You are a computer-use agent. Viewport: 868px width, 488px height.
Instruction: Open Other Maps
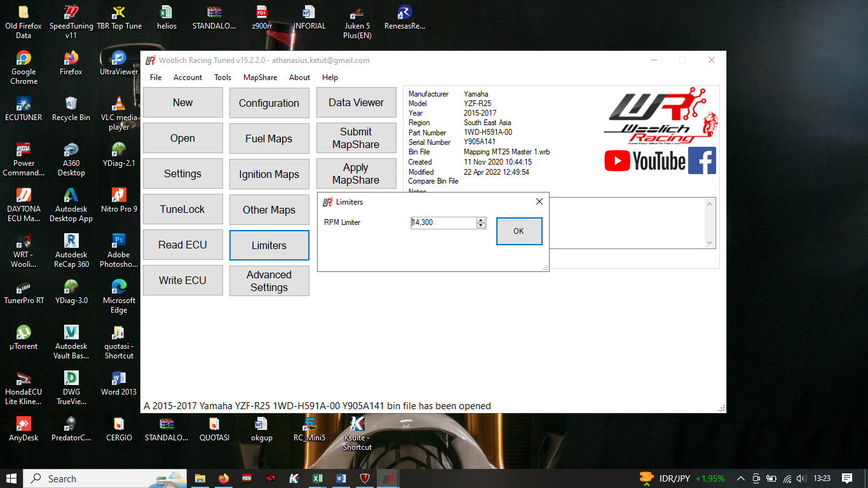(x=269, y=210)
